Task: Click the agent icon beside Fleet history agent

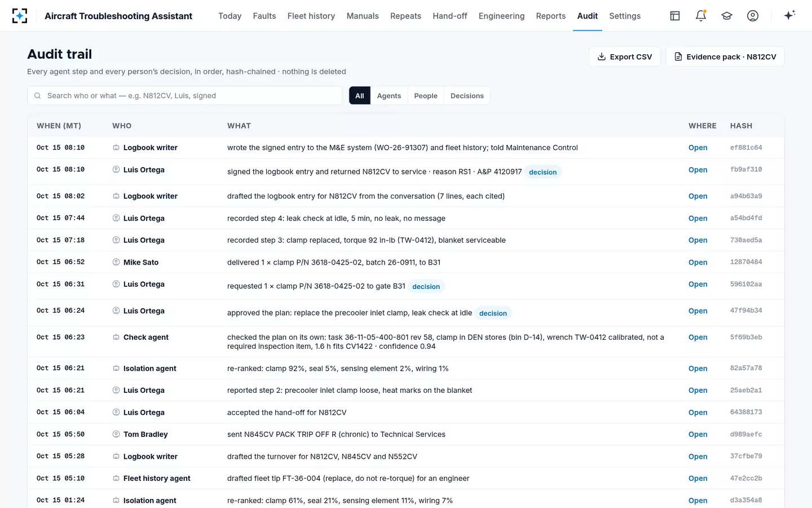Action: coord(116,478)
